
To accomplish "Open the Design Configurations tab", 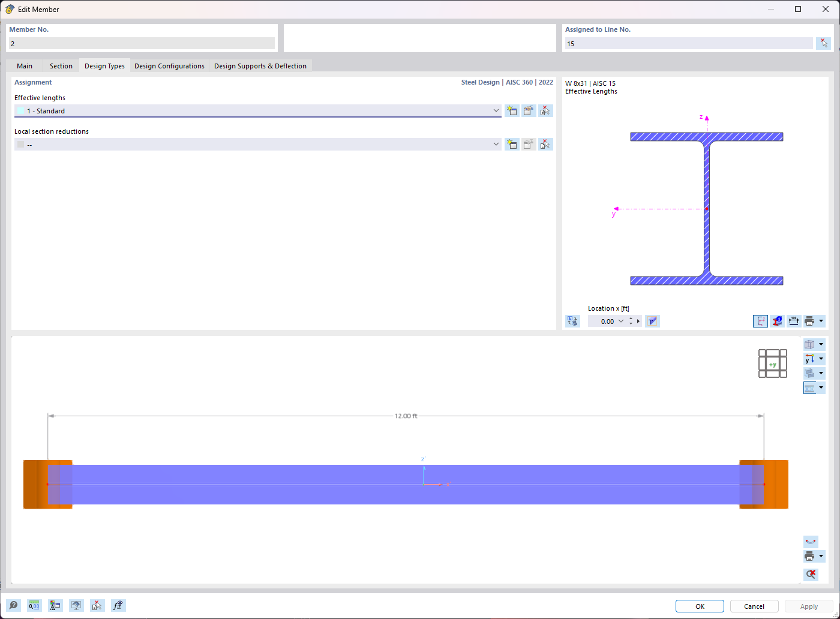I will click(169, 66).
